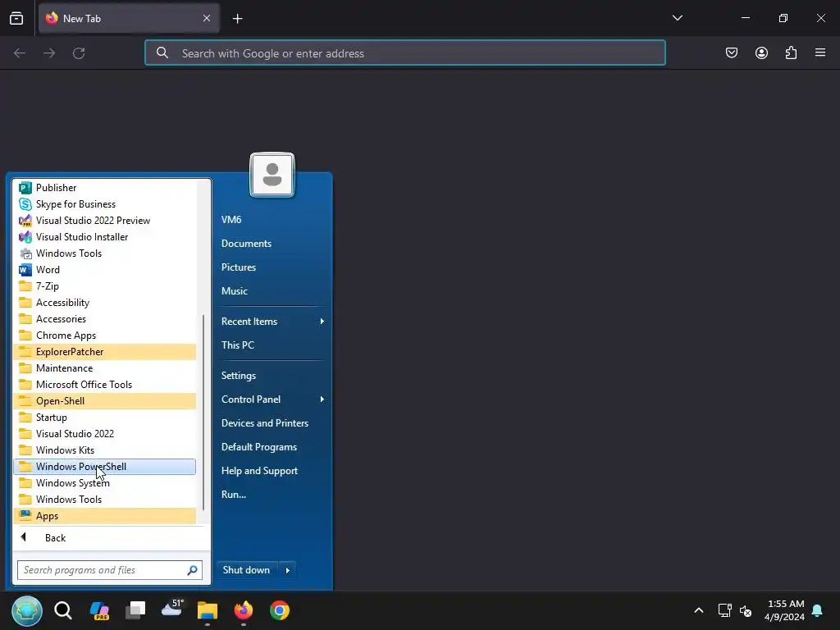Viewport: 840px width, 630px height.
Task: Open Firefox list all tabs dropdown
Action: [x=677, y=18]
